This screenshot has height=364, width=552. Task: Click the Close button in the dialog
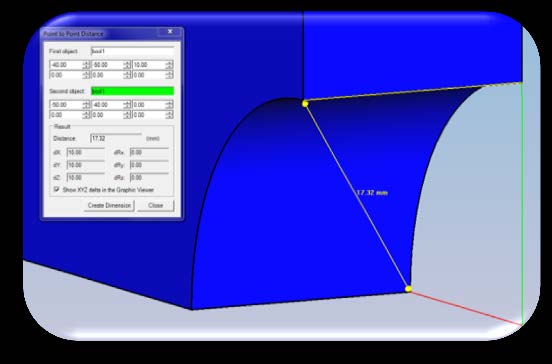point(156,205)
